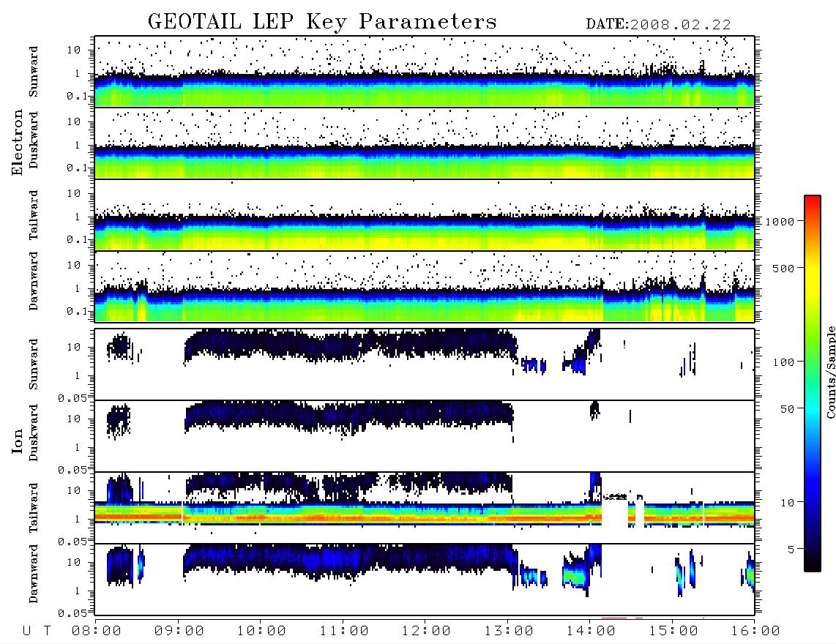Screen dimensions: 836x644
Task: Click the 12:00 time axis tick
Action: tap(426, 632)
